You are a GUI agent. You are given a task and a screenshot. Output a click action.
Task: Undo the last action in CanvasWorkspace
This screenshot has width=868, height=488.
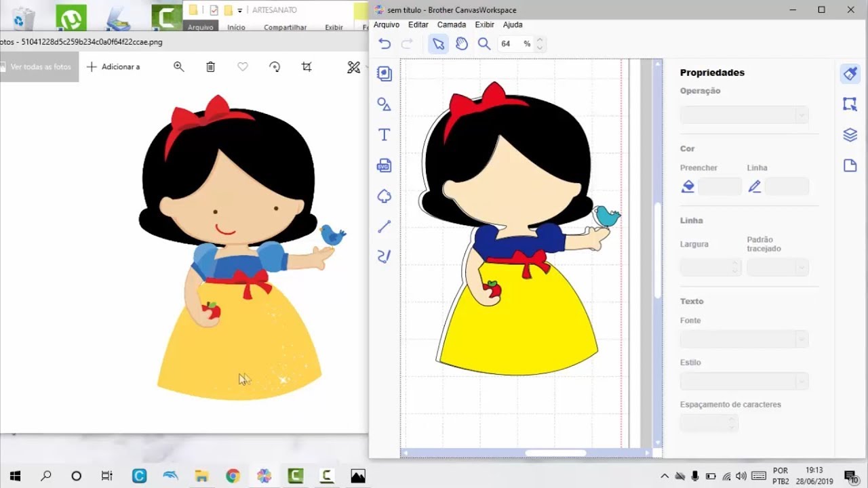[x=384, y=44]
